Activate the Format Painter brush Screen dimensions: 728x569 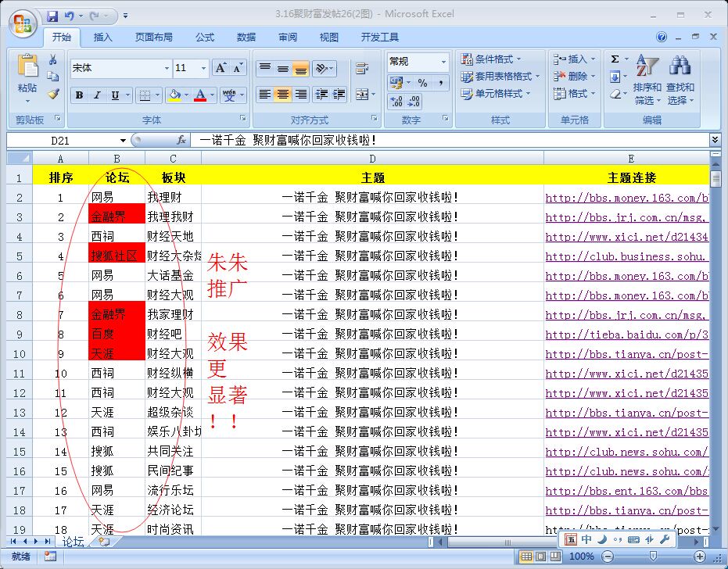(53, 94)
